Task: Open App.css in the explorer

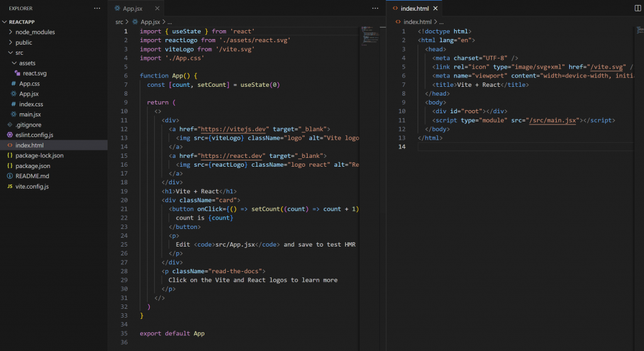Action: pos(54,84)
